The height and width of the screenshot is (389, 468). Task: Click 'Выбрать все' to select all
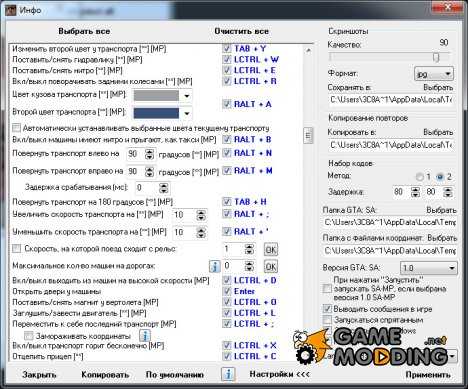tap(84, 31)
